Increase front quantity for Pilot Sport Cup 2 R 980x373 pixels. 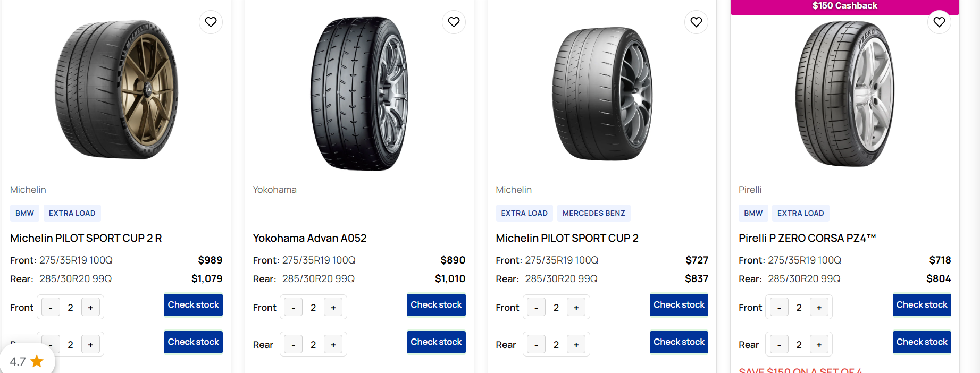click(90, 308)
